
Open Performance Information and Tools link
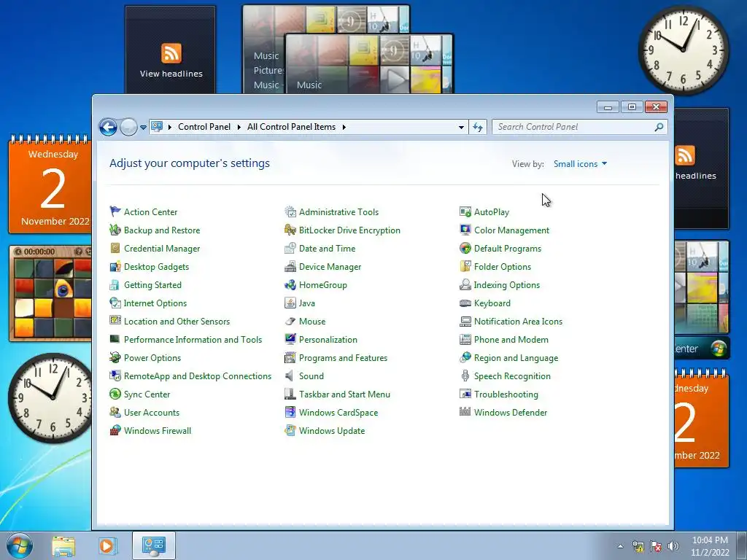click(x=193, y=340)
